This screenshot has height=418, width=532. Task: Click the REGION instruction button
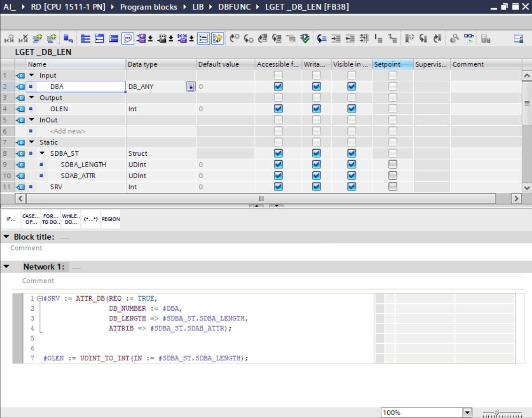point(111,219)
